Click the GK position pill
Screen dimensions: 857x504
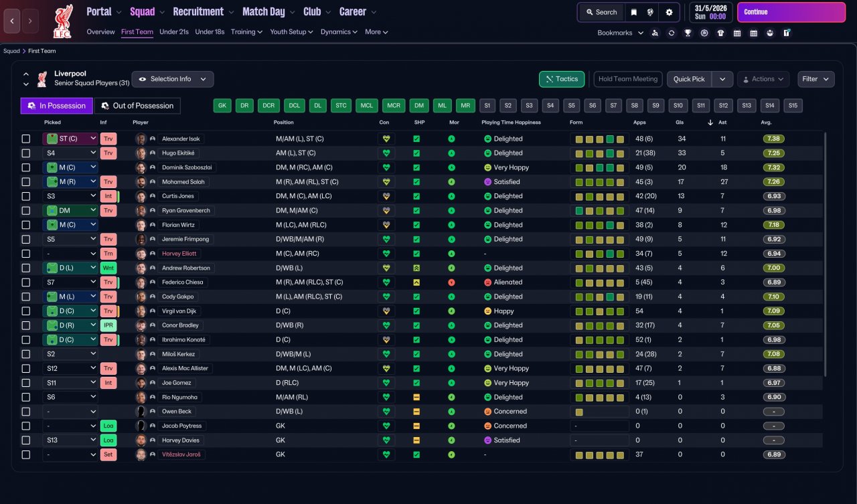(223, 106)
